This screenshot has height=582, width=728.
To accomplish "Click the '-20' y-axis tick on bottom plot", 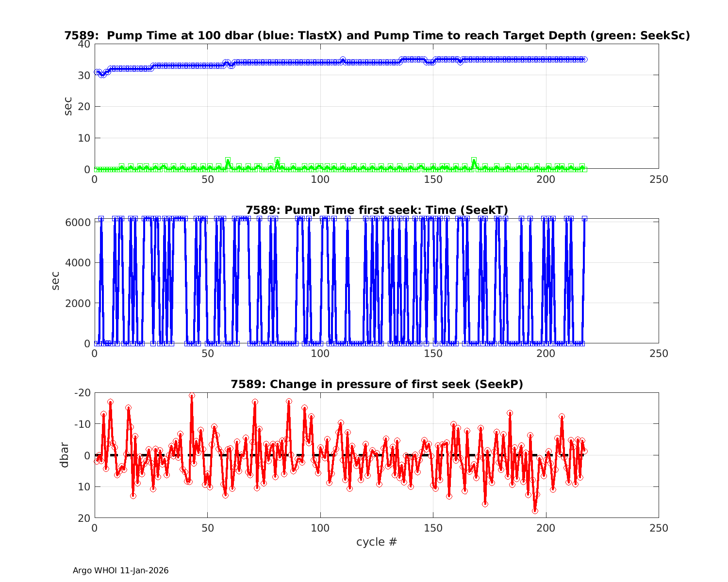I will (83, 392).
